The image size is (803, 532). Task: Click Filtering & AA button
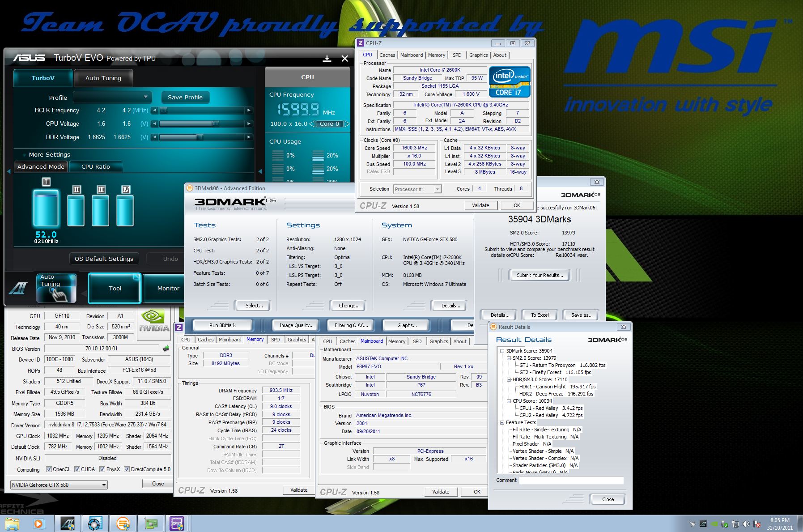coord(351,325)
